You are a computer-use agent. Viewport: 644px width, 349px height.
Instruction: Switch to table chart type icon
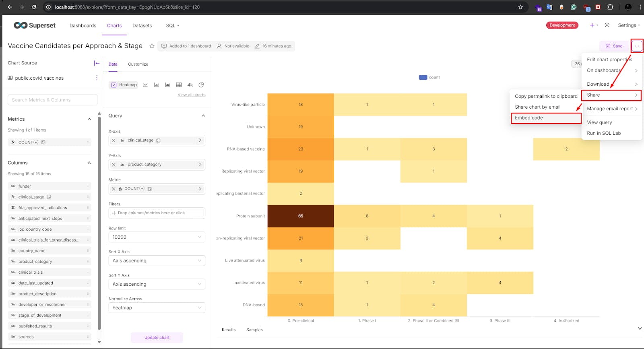(x=179, y=85)
